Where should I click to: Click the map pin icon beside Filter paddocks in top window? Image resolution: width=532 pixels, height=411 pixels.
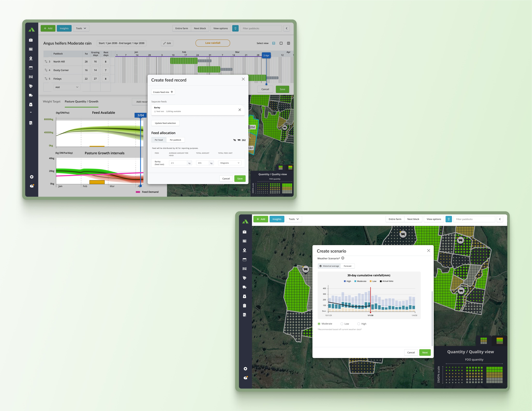pyautogui.click(x=235, y=28)
